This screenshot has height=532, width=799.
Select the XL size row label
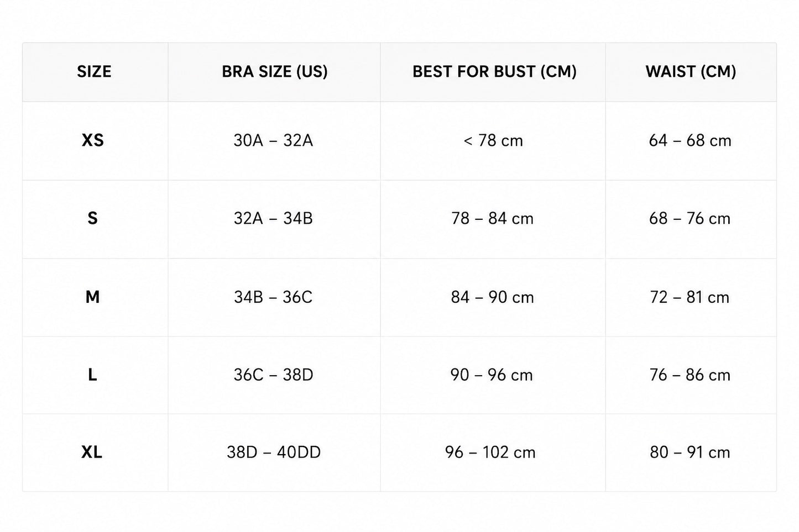click(92, 452)
